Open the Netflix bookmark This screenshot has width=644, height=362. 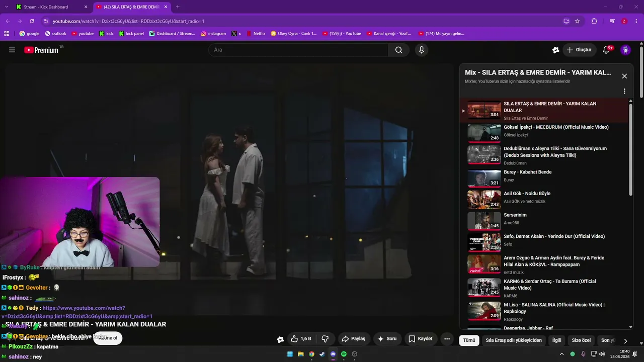click(256, 34)
